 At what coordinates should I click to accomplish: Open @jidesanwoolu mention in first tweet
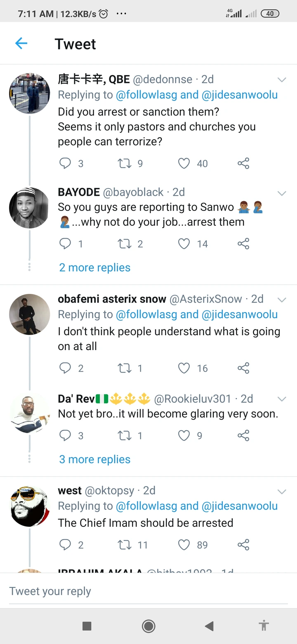pos(239,95)
